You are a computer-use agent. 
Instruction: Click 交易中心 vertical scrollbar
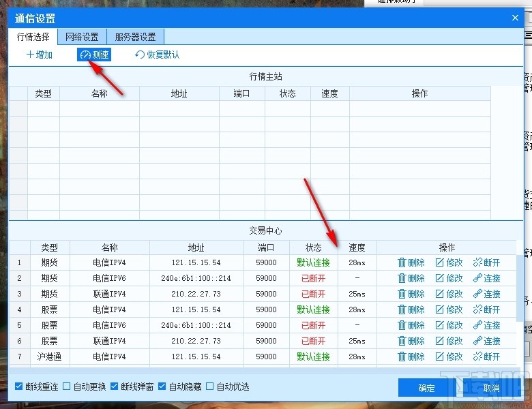coord(520,288)
